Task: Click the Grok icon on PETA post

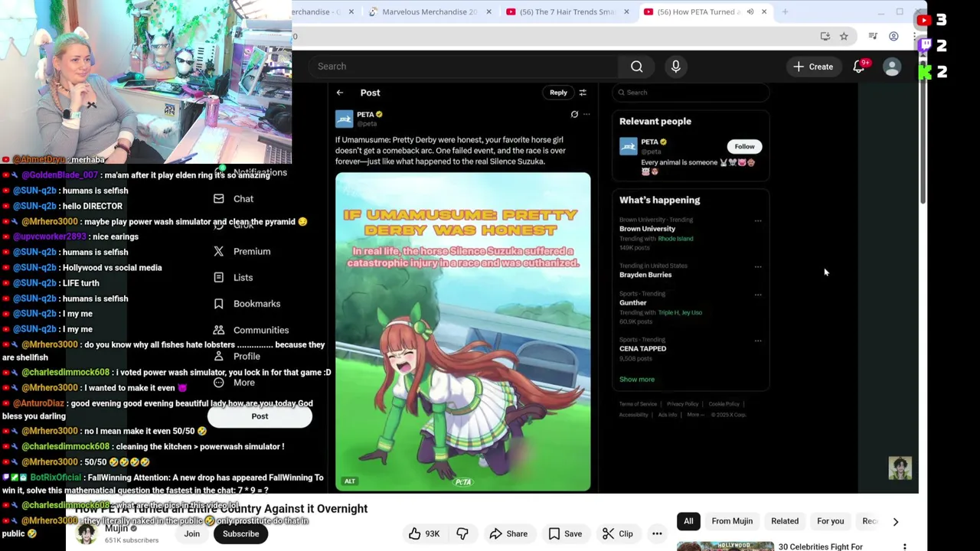Action: tap(574, 114)
